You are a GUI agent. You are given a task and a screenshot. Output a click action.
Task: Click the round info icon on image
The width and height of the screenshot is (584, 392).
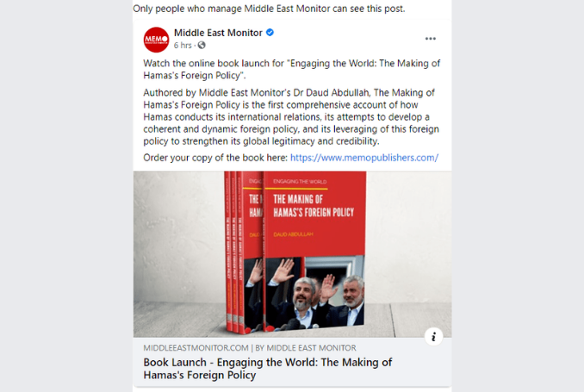click(x=433, y=337)
